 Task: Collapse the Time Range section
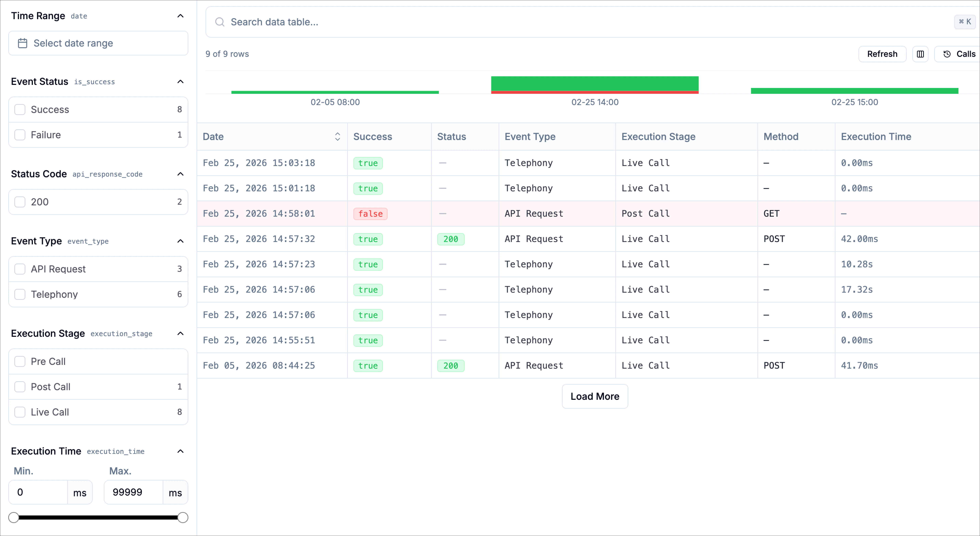pyautogui.click(x=180, y=16)
